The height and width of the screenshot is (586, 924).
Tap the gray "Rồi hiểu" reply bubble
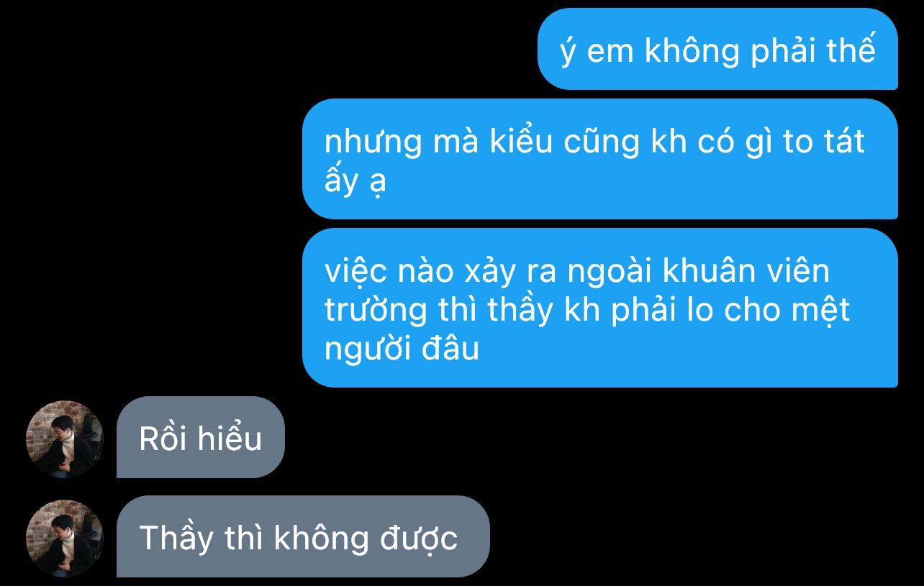[x=201, y=437]
